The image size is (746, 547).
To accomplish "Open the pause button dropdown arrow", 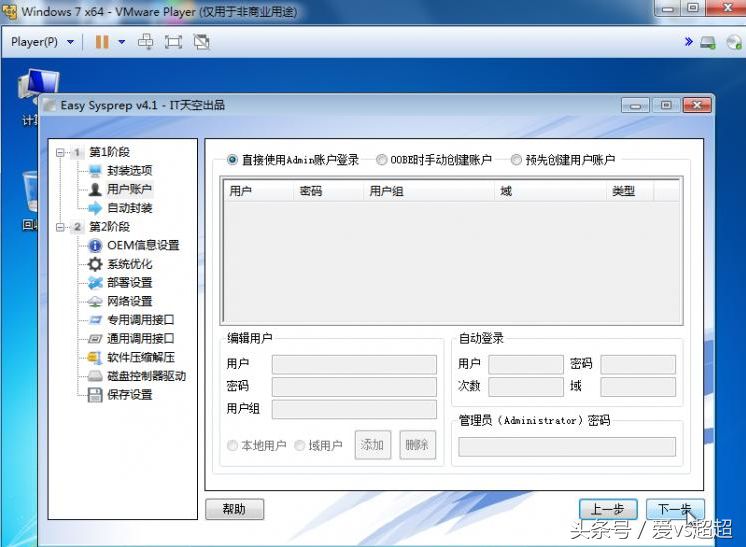I will 122,42.
